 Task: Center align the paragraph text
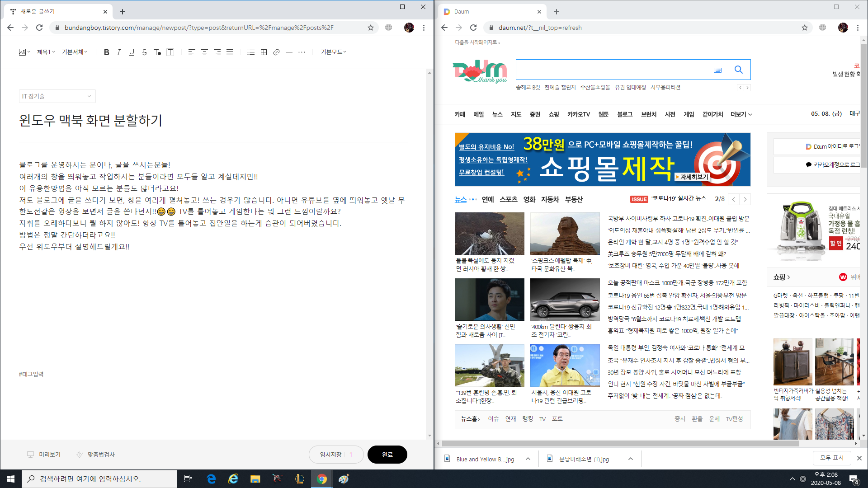pyautogui.click(x=204, y=52)
